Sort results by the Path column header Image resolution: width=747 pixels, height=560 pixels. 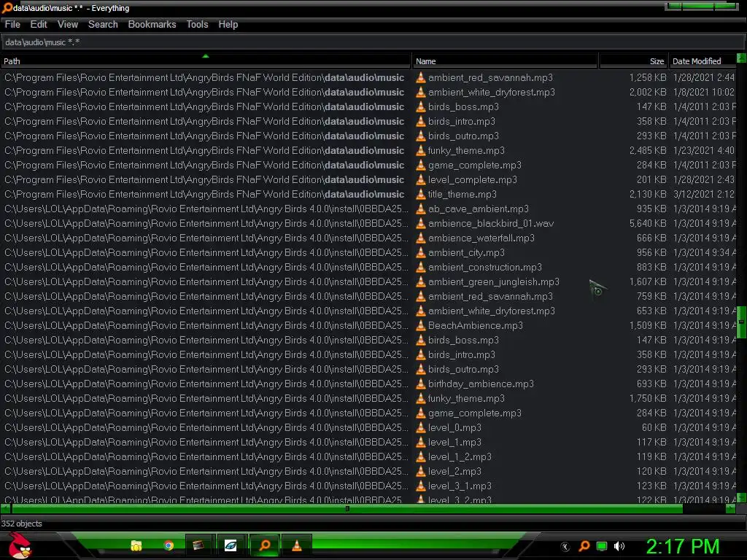[x=206, y=61]
